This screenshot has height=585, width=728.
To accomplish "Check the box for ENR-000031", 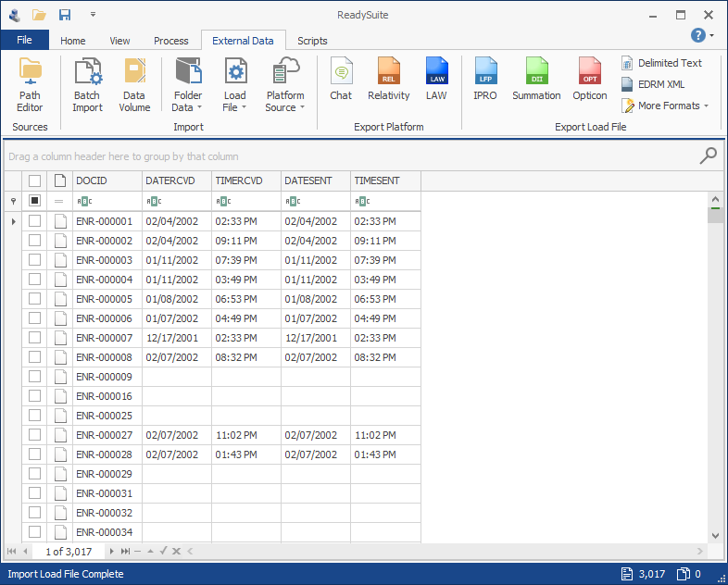I will (x=34, y=493).
